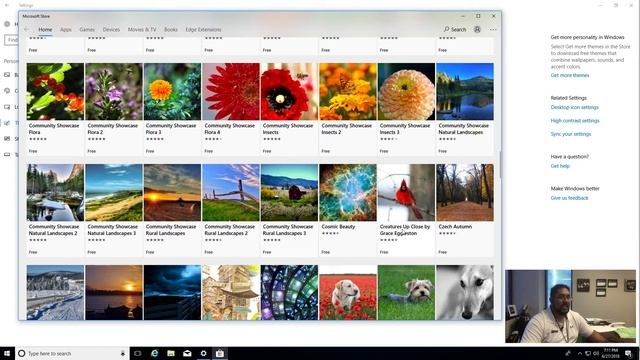640x360 pixels.
Task: Open the illustrated building theme thumbnail
Action: pyautogui.click(x=231, y=292)
